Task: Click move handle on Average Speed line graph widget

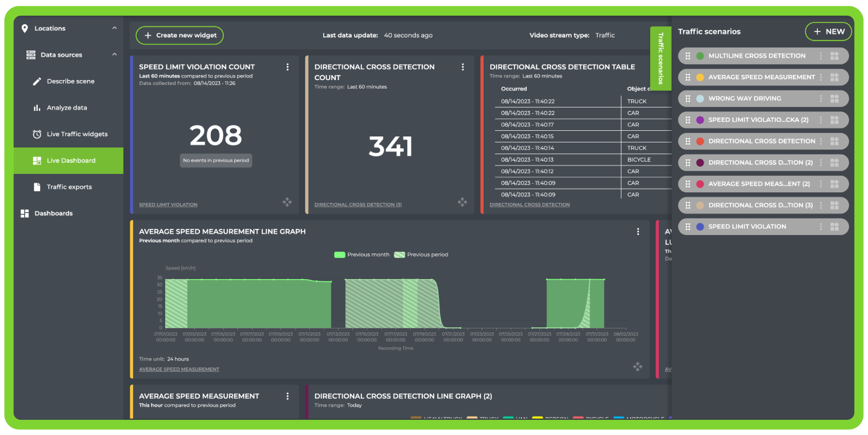Action: click(638, 367)
